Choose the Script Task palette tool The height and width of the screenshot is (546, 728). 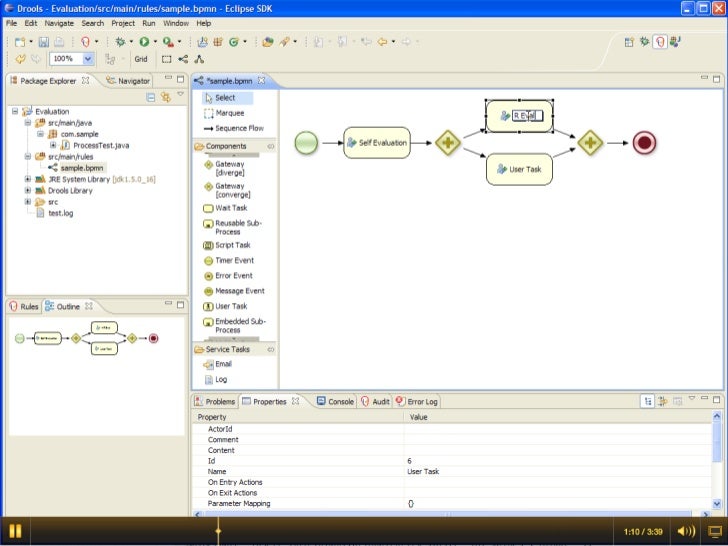pyautogui.click(x=227, y=245)
